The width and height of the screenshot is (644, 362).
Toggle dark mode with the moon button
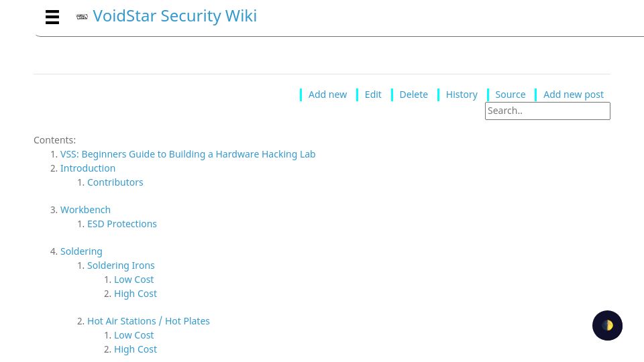(607, 326)
